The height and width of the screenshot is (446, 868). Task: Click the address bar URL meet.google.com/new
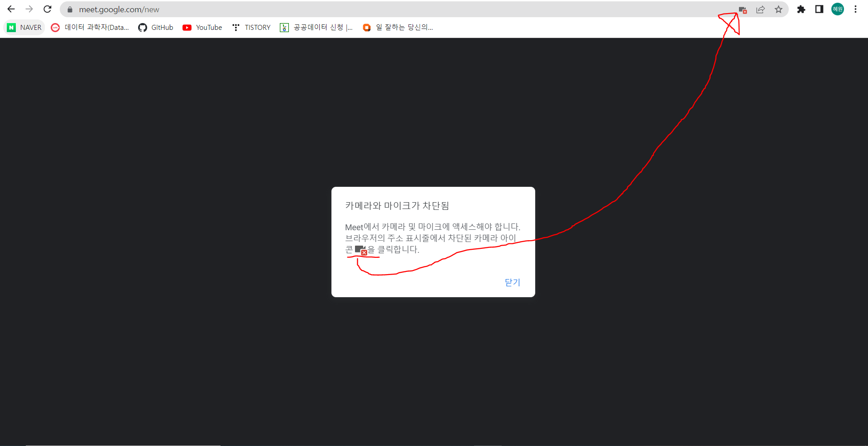tap(119, 9)
